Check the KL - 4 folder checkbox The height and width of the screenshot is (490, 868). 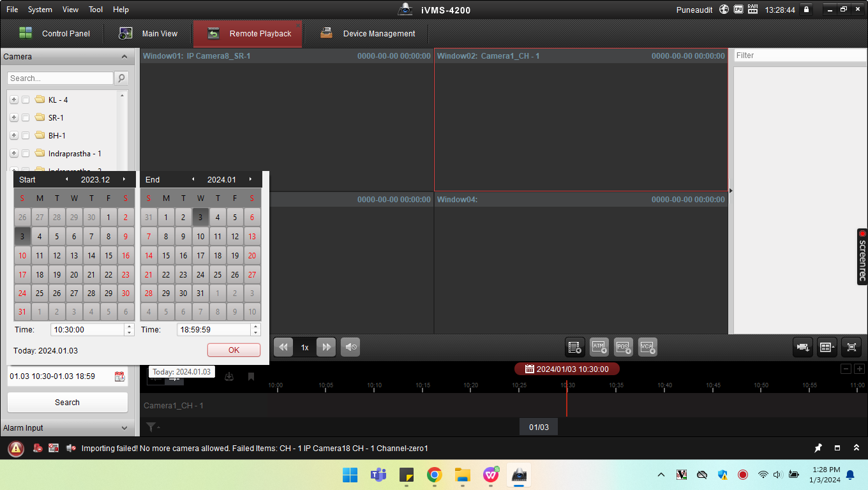point(26,100)
